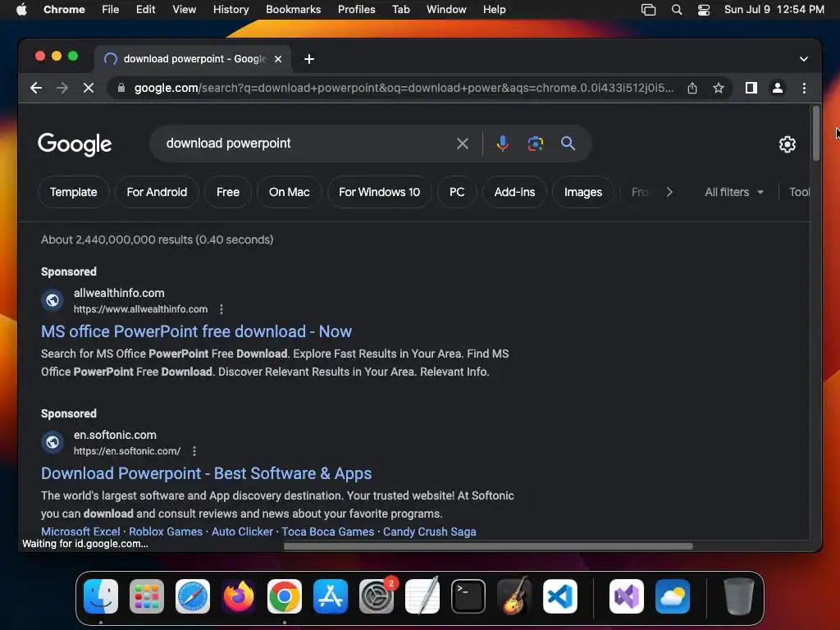Screen dimensions: 840x630
Task: Open the Window menu
Action: (x=446, y=10)
